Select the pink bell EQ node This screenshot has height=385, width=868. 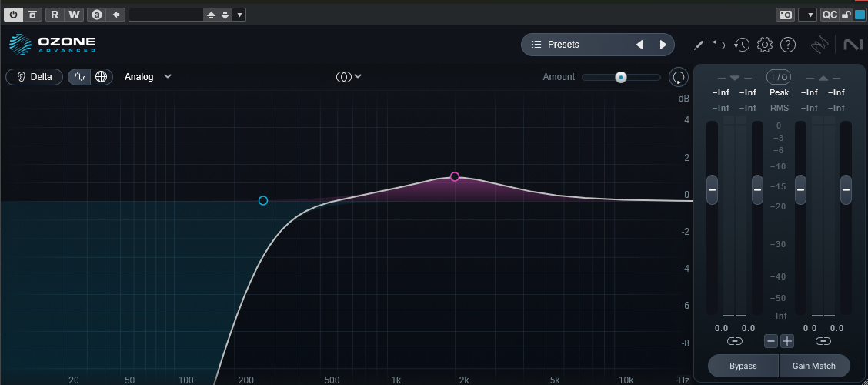(x=455, y=176)
